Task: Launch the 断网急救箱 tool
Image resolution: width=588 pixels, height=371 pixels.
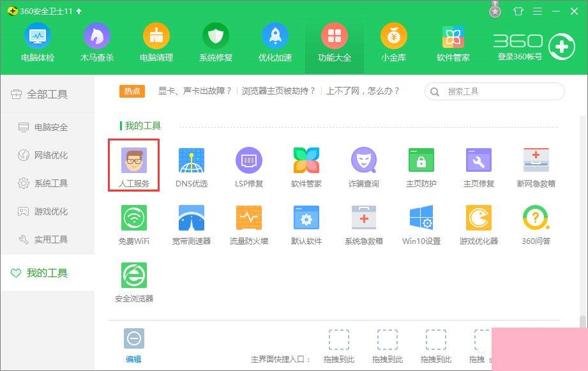Action: (x=536, y=167)
